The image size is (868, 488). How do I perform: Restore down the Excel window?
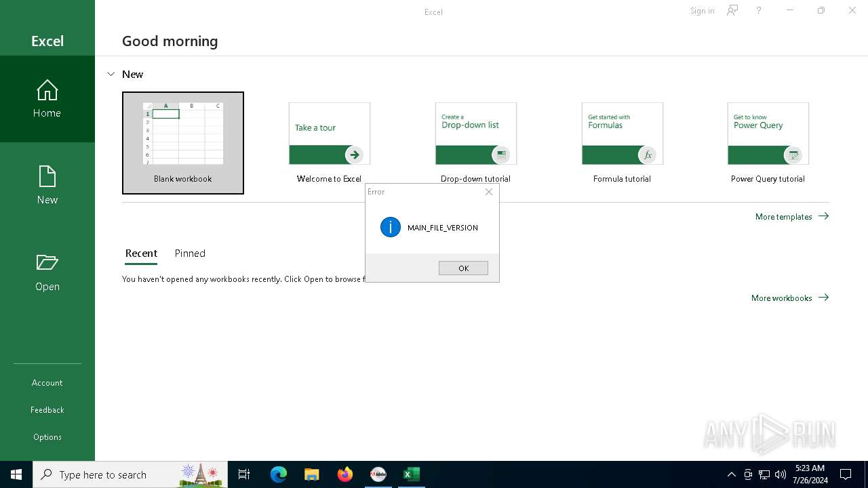(x=821, y=11)
